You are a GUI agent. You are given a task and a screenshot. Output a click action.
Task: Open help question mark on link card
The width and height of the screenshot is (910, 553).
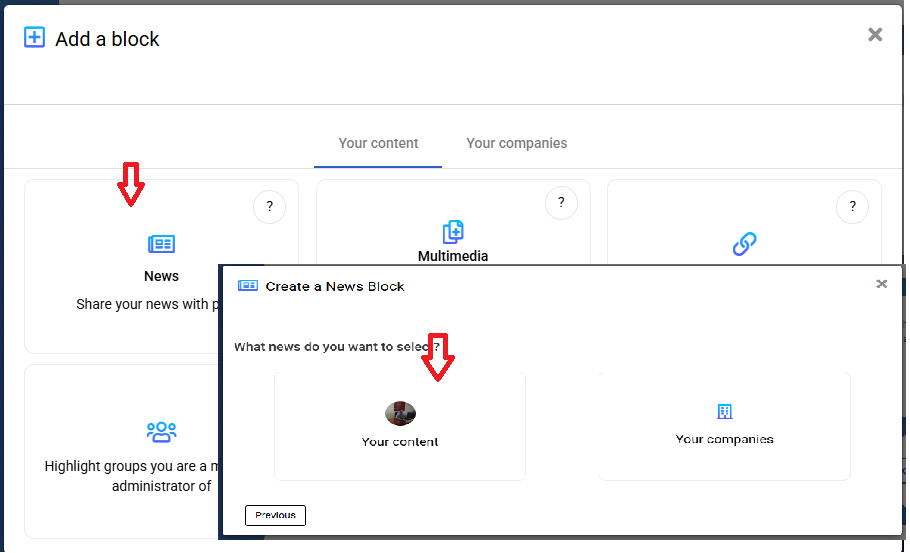point(852,207)
